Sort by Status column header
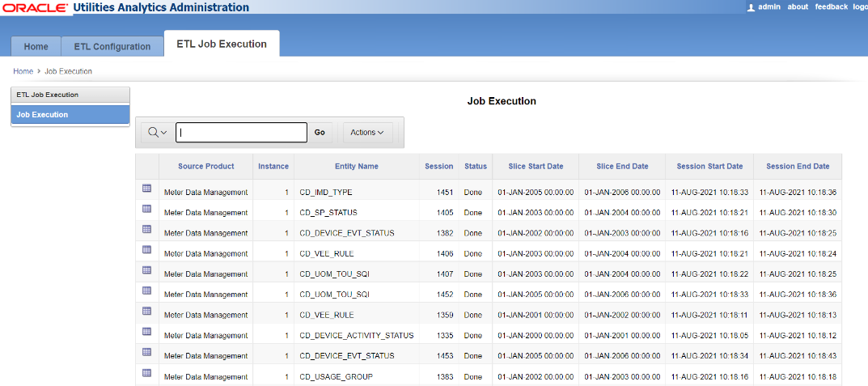 [x=476, y=166]
